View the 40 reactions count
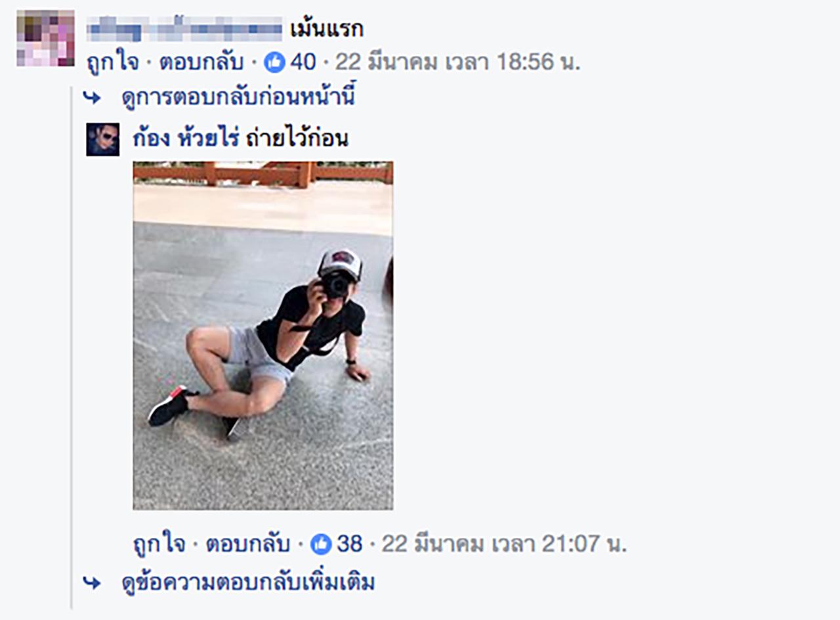 (x=303, y=63)
